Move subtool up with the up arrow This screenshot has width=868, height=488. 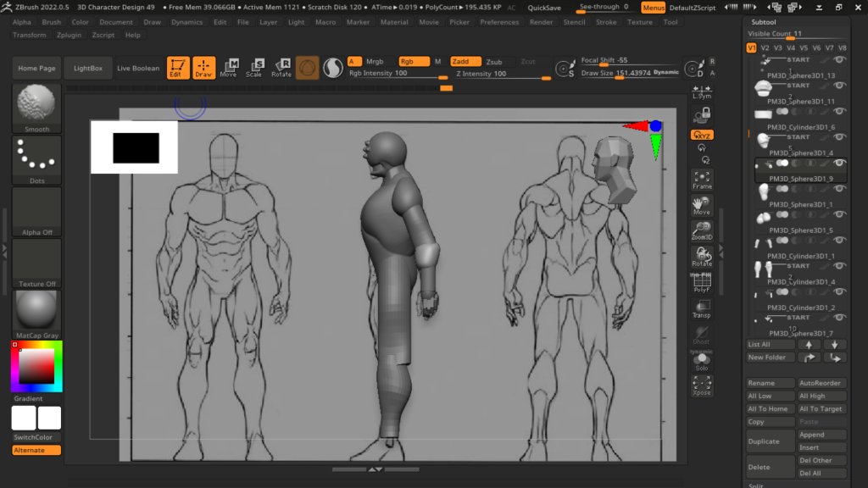810,345
